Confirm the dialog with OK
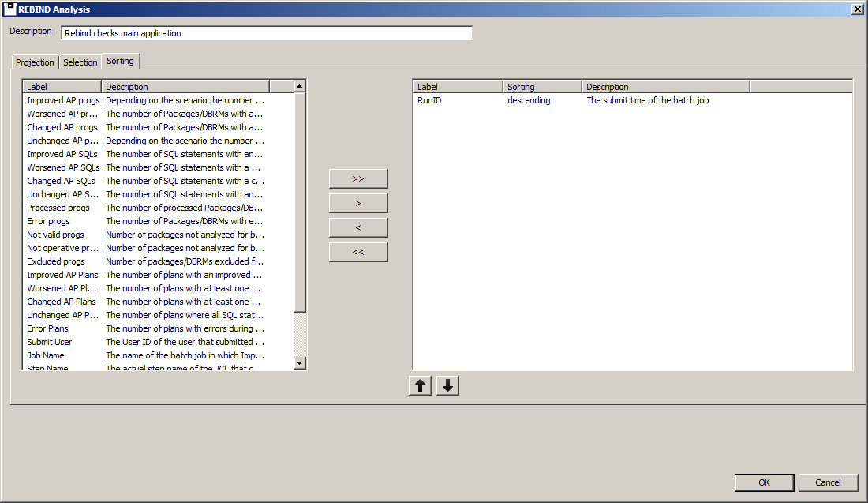The height and width of the screenshot is (503, 868). tap(764, 482)
